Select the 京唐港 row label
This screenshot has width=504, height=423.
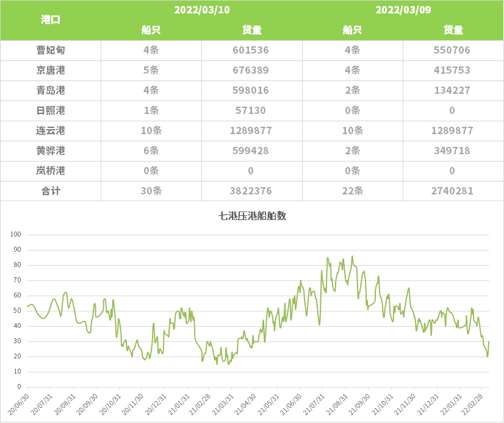(x=51, y=71)
